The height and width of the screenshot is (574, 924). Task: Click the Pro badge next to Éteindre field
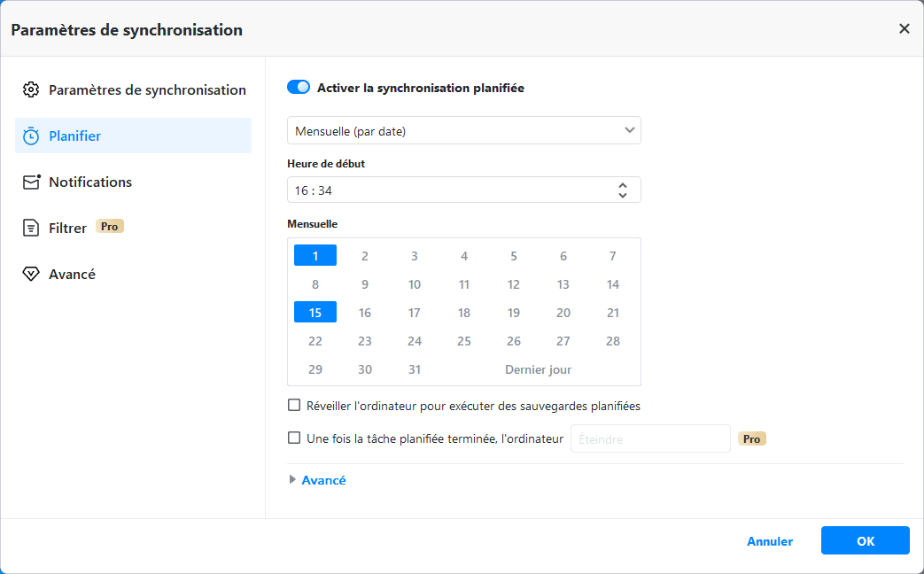(x=751, y=438)
